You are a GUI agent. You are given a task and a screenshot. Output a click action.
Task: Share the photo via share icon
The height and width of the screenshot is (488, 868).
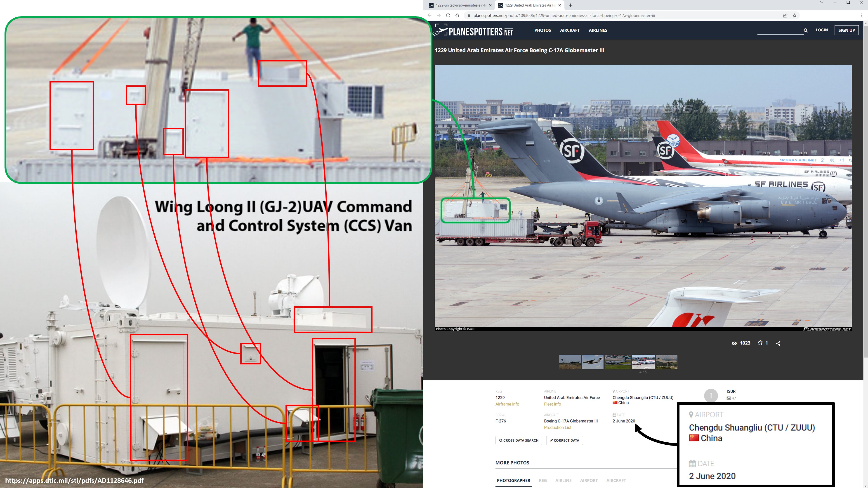coord(778,343)
